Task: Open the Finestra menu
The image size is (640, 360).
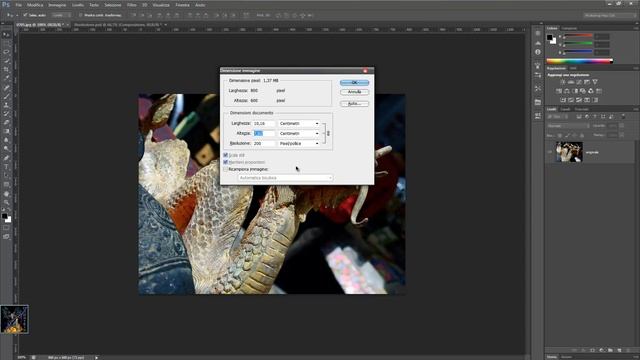Action: pos(182,5)
